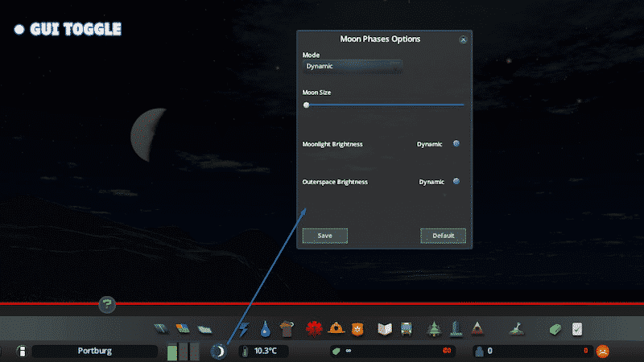Screen dimensions: 644x362
Task: Open the Parks tree icon
Action: click(x=434, y=328)
